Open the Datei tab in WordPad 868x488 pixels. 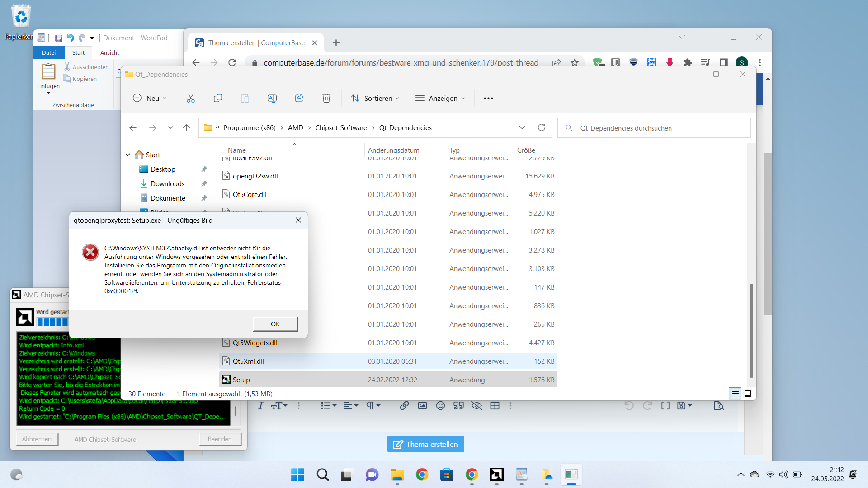49,52
